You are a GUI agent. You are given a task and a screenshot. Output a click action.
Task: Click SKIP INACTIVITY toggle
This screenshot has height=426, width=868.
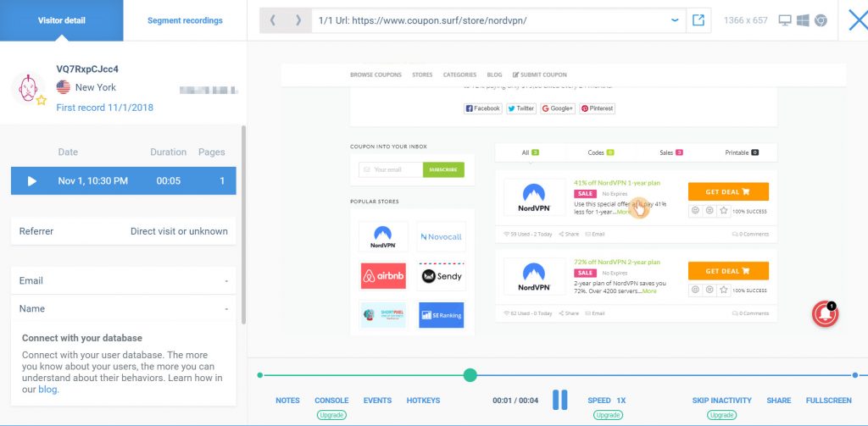722,401
